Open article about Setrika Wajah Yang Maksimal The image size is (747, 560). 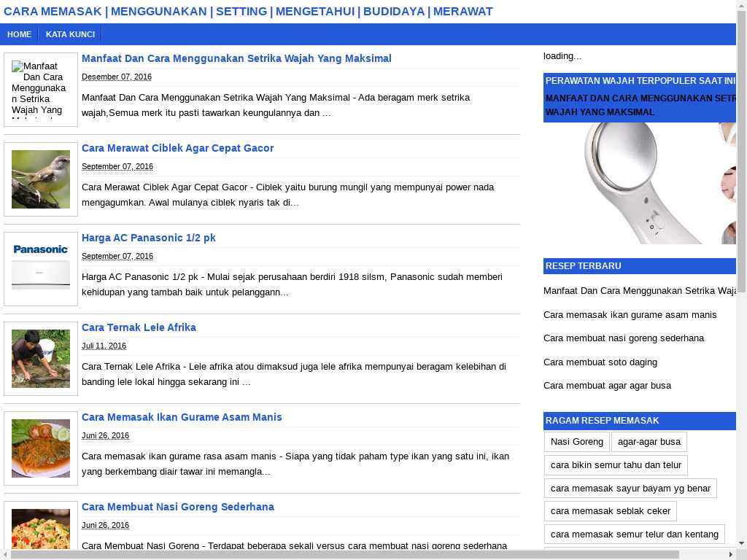[236, 58]
